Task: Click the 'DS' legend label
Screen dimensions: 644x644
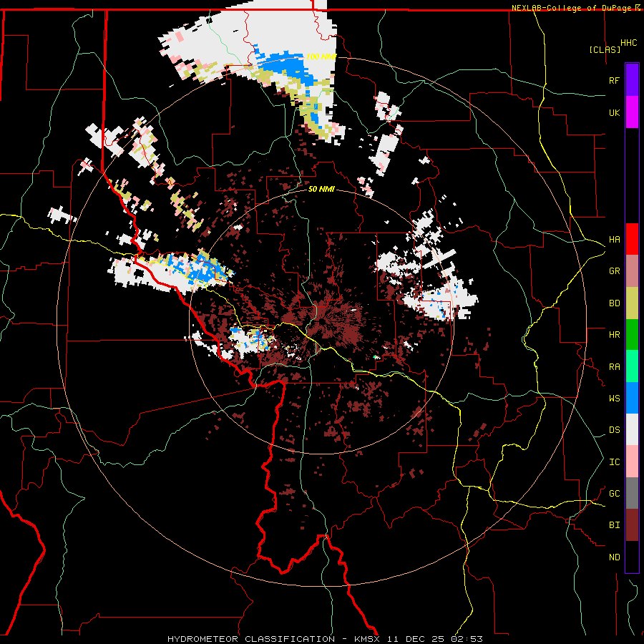Action: point(614,430)
